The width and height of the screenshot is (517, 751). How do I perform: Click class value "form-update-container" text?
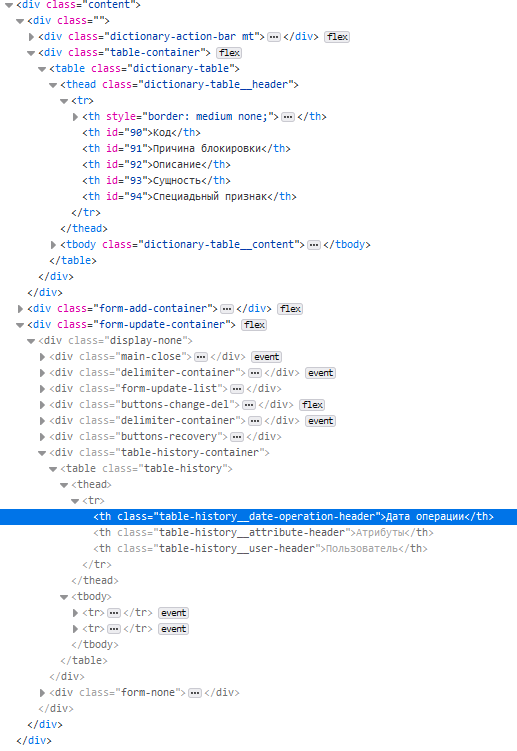[x=161, y=325]
